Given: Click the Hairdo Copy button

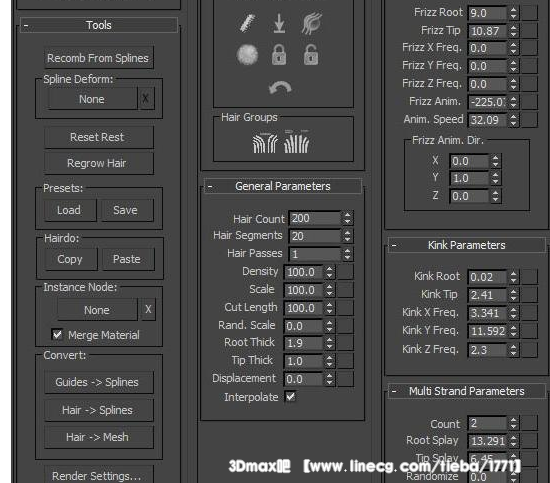Looking at the screenshot, I should pyautogui.click(x=71, y=259).
